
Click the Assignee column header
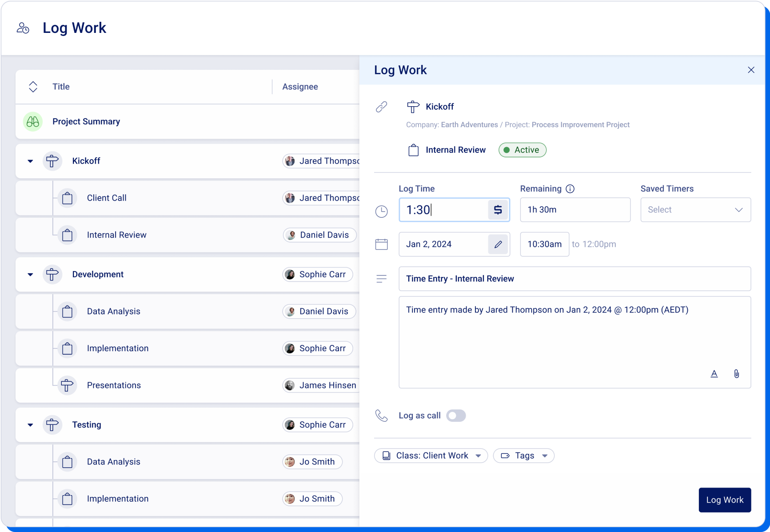pos(300,87)
